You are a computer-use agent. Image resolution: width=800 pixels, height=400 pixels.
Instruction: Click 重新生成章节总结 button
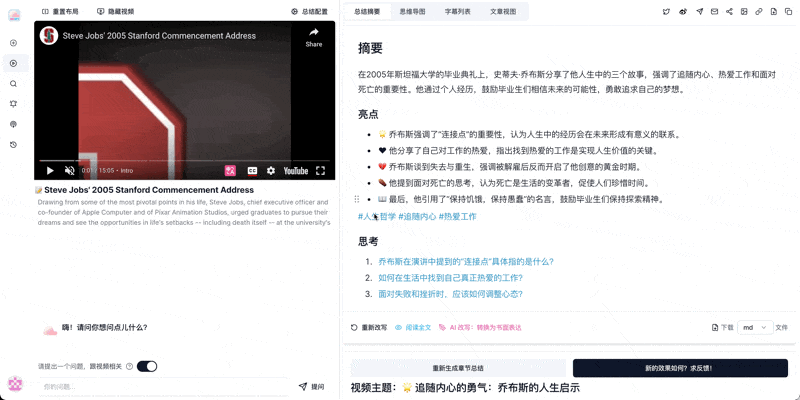point(457,368)
